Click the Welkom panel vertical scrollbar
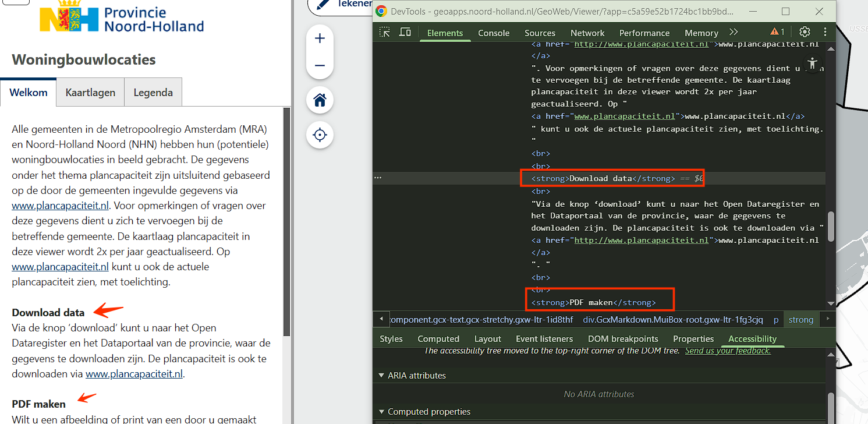This screenshot has width=868, height=424. pos(286,221)
